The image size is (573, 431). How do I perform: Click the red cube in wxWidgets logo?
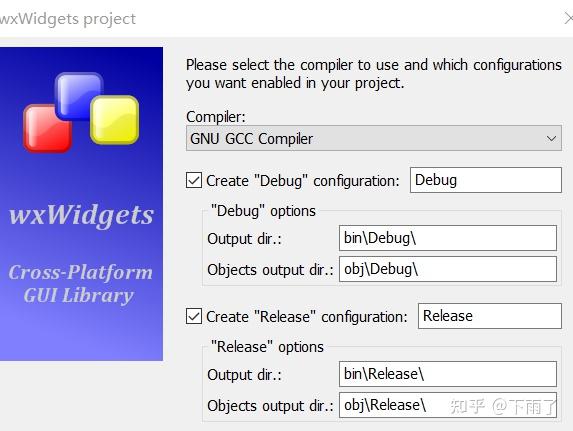(x=46, y=129)
